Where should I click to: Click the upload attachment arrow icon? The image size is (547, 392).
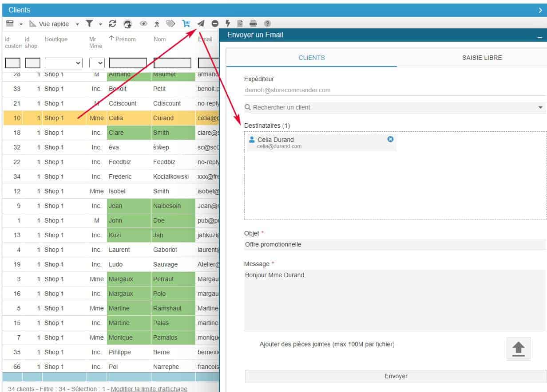[518, 349]
